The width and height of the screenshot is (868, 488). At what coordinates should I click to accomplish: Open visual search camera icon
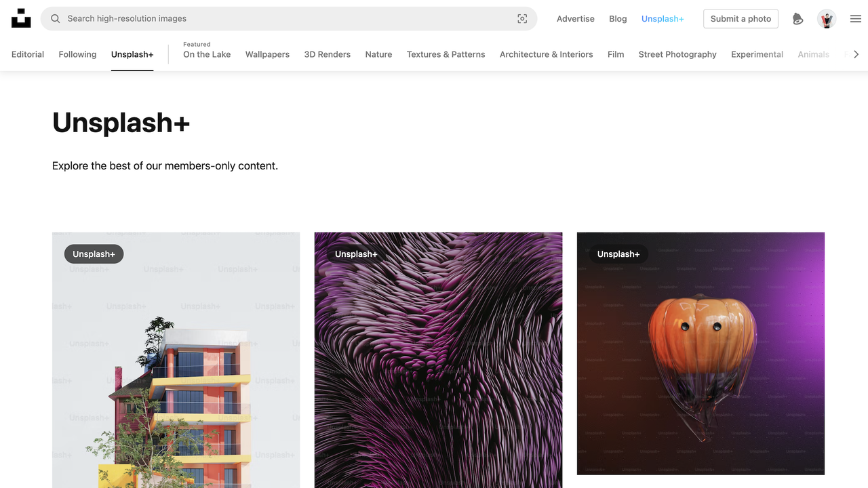pos(522,19)
